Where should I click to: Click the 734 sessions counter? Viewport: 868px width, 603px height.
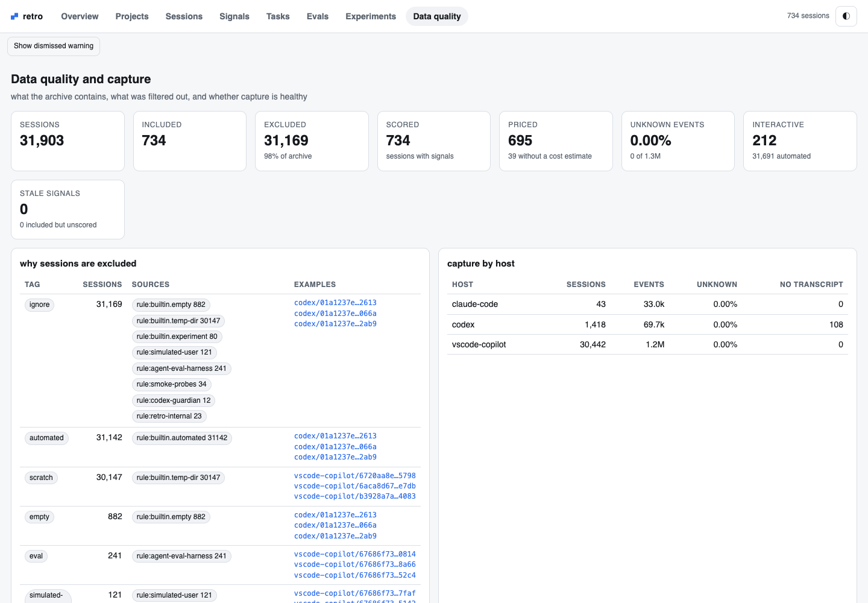[808, 16]
